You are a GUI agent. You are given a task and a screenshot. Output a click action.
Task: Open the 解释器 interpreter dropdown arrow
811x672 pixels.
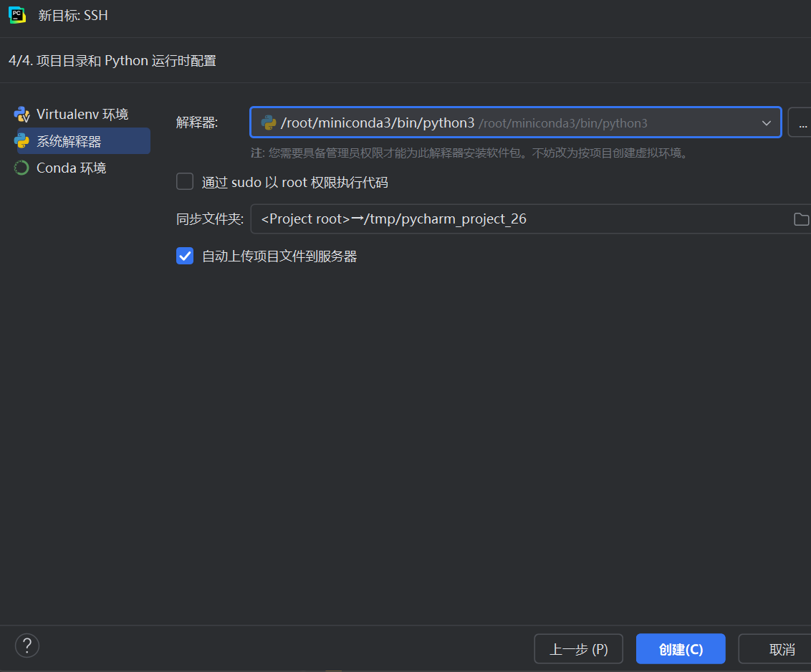coord(766,123)
